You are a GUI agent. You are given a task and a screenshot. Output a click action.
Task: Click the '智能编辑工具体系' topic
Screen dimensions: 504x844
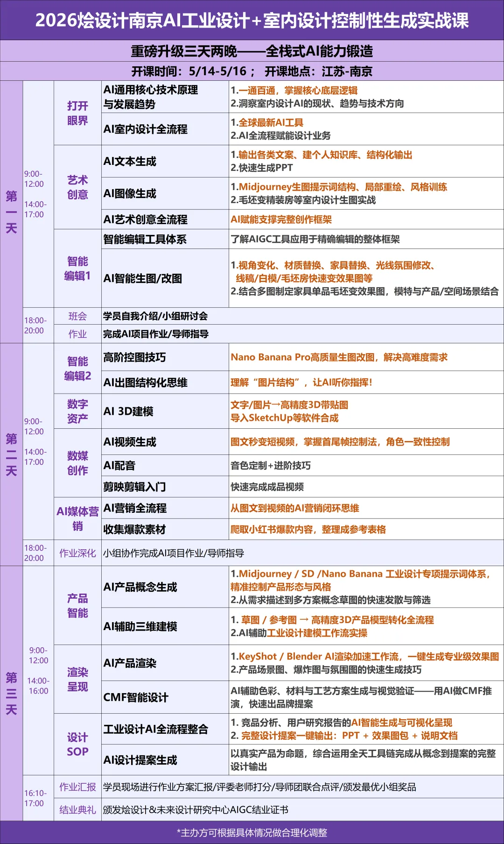pyautogui.click(x=145, y=239)
